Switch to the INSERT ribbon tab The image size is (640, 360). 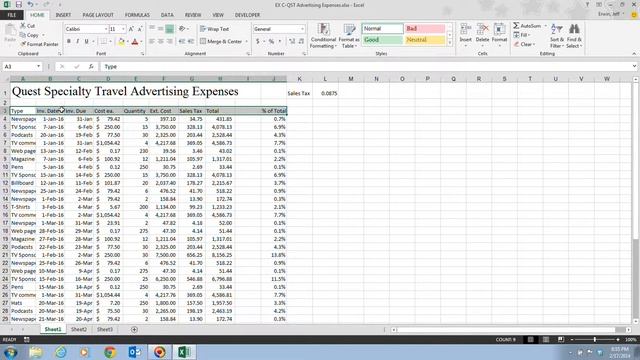[x=63, y=15]
